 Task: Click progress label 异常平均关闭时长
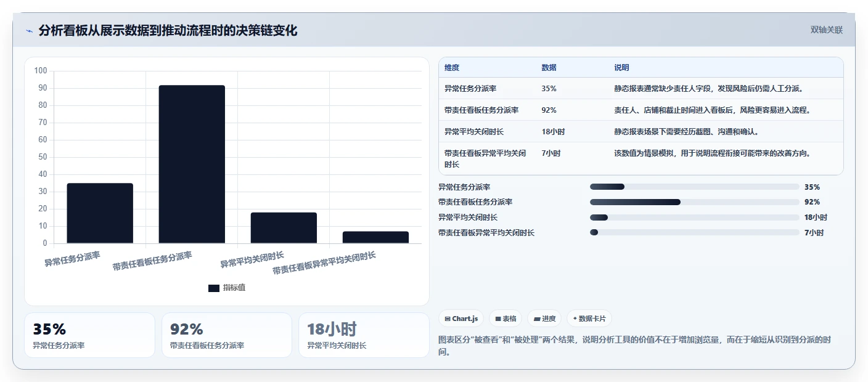tap(468, 217)
